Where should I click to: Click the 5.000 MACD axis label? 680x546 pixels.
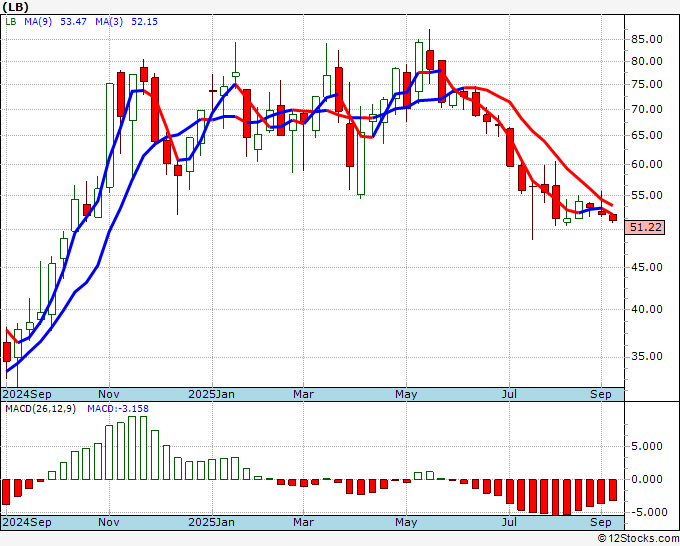tap(649, 447)
